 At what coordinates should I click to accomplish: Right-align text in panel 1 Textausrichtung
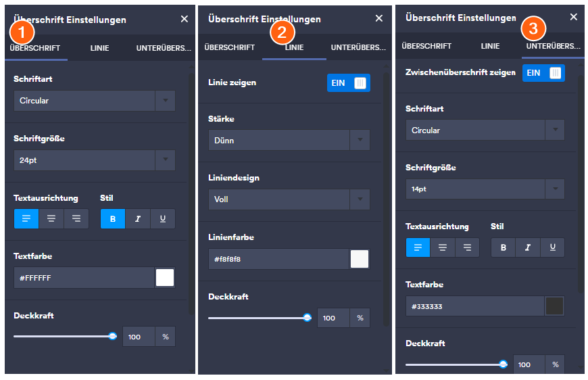(76, 218)
